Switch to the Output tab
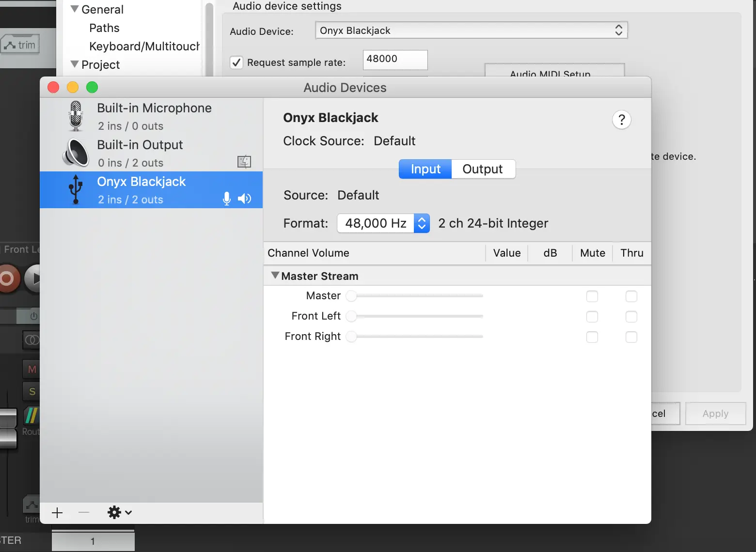756x552 pixels. [483, 169]
